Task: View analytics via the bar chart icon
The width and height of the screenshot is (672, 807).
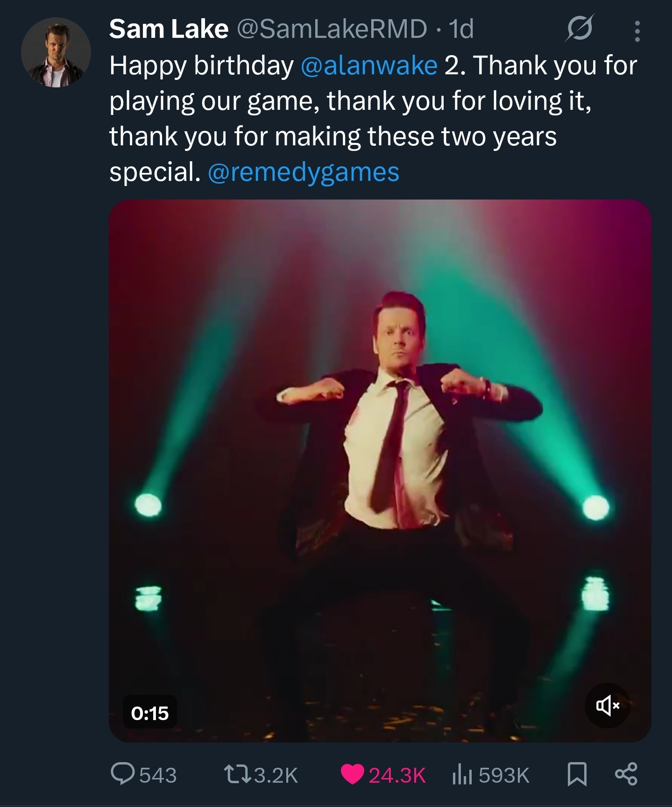Action: (x=462, y=774)
